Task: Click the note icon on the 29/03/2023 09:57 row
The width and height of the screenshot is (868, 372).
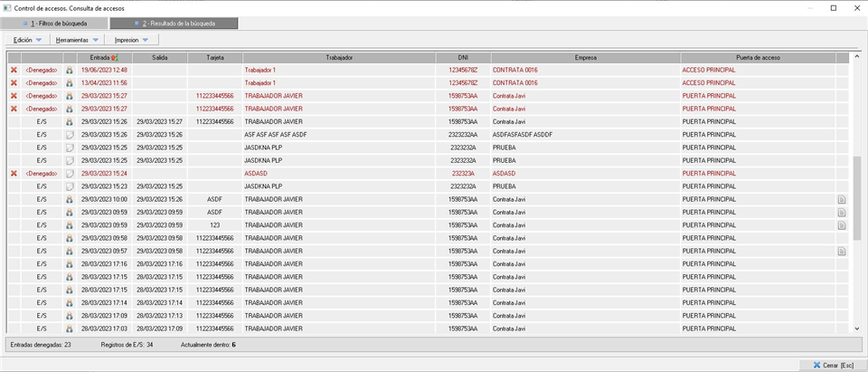Action: tap(841, 251)
